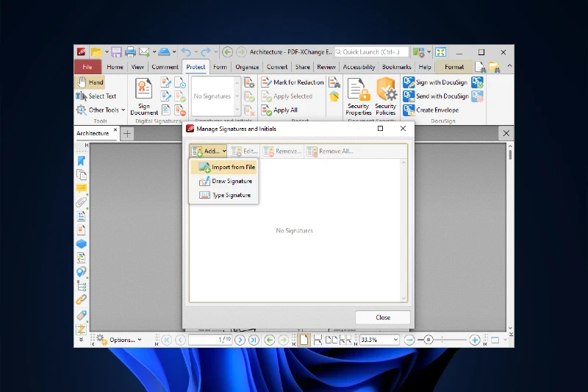
Task: Expand the Add... dropdown arrow
Action: 224,152
